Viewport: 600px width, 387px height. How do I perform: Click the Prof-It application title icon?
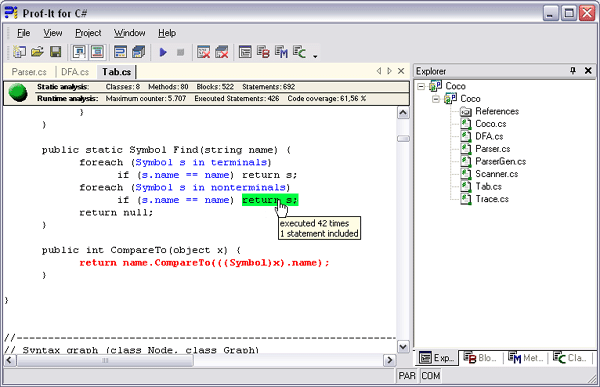(x=11, y=13)
